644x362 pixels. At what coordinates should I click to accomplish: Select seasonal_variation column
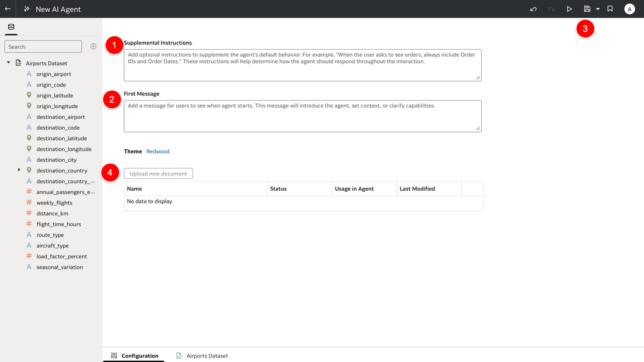click(x=60, y=267)
